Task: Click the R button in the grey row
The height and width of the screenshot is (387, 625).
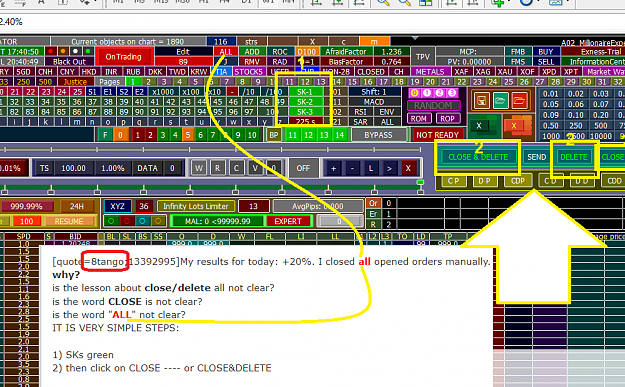Action: pyautogui.click(x=217, y=168)
